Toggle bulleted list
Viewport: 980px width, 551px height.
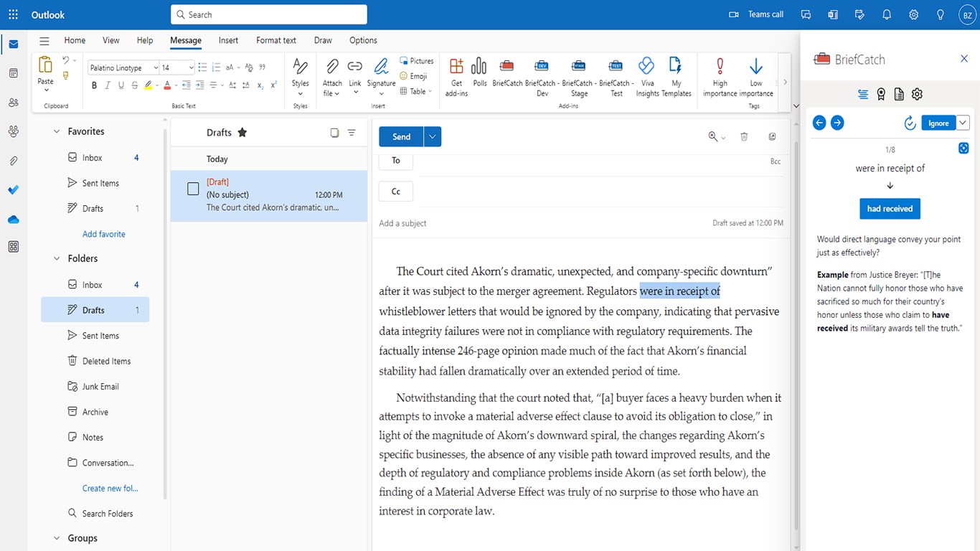click(x=202, y=67)
